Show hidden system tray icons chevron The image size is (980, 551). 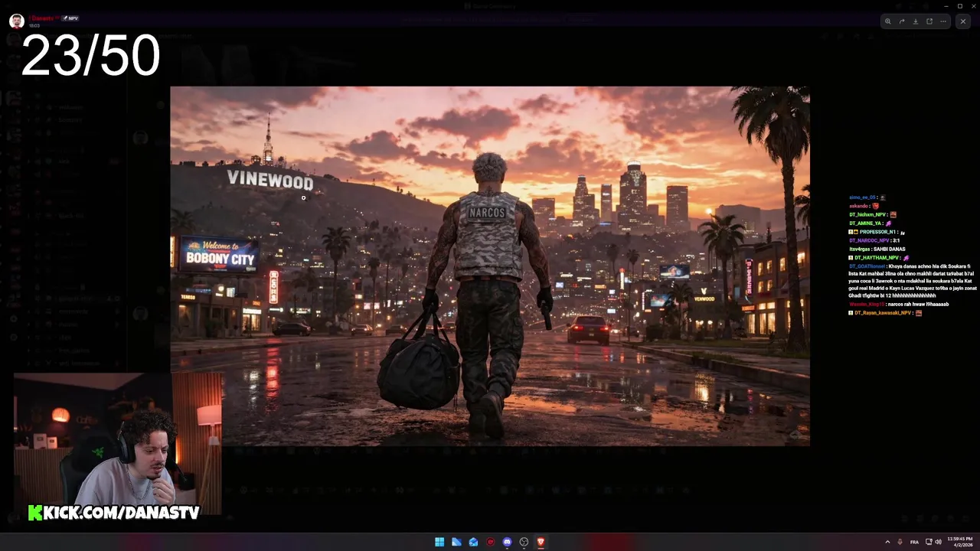pos(887,542)
